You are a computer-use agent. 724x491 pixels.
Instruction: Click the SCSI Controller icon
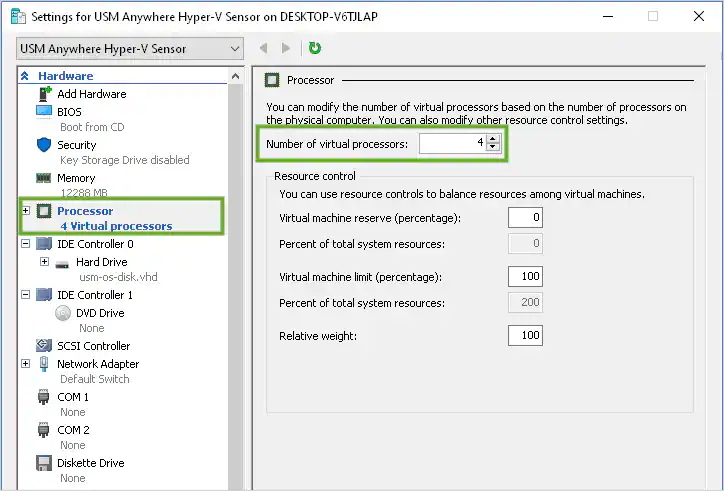pos(44,345)
